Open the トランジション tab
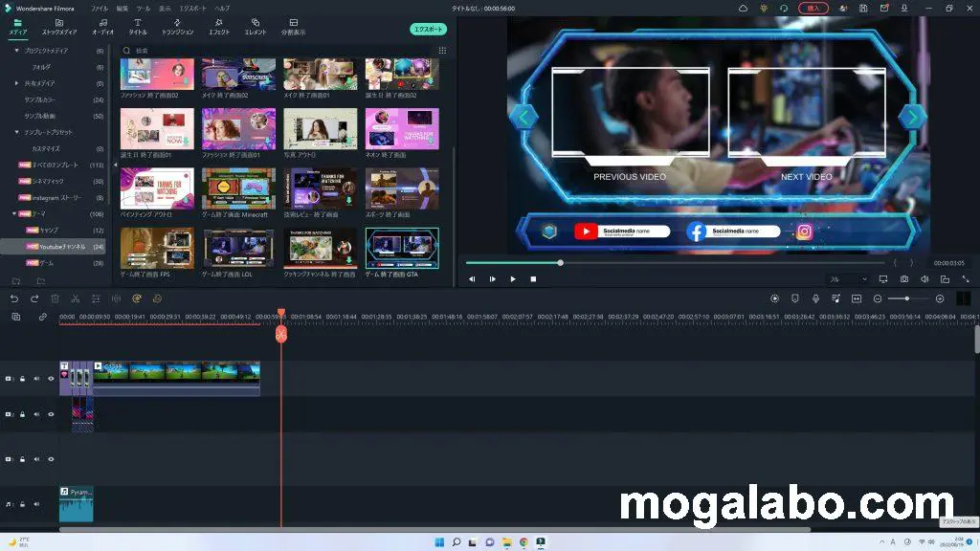This screenshot has width=980, height=551. point(177,27)
